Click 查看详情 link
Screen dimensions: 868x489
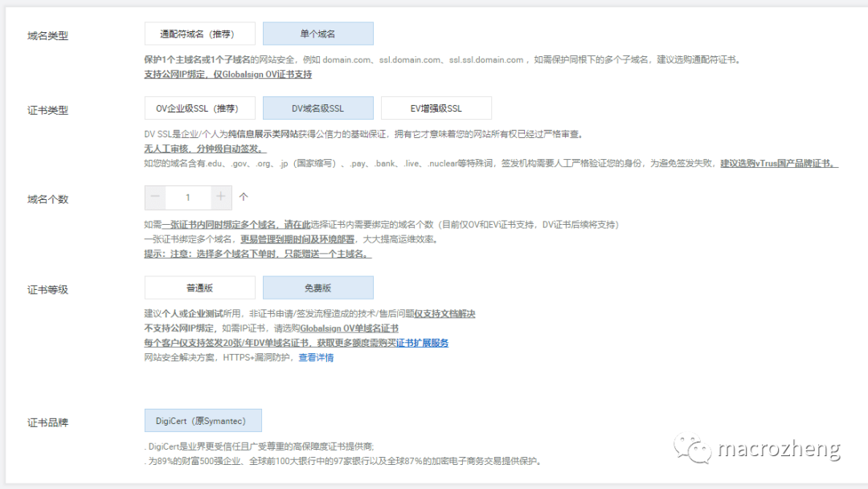click(316, 357)
